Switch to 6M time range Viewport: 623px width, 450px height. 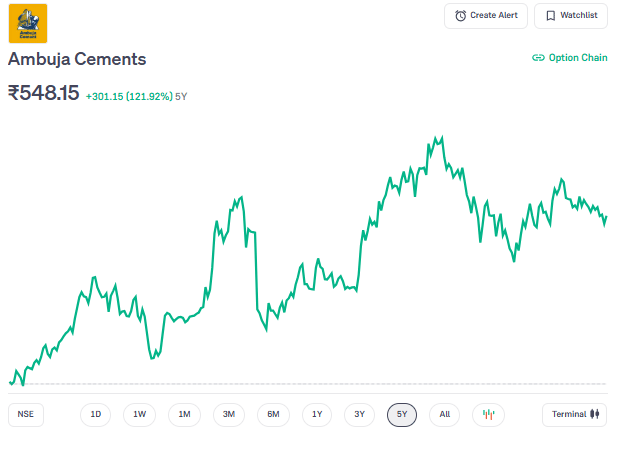pos(273,414)
